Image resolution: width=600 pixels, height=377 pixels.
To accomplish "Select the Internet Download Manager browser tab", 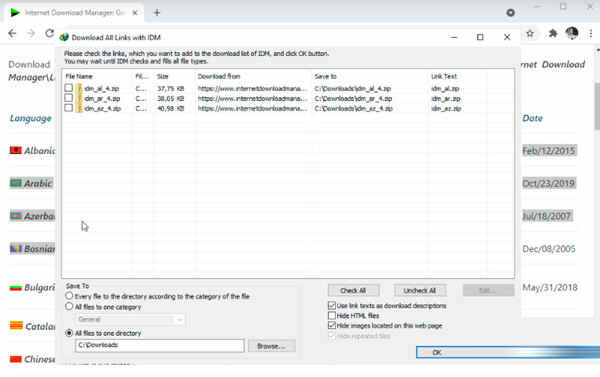I will click(75, 13).
